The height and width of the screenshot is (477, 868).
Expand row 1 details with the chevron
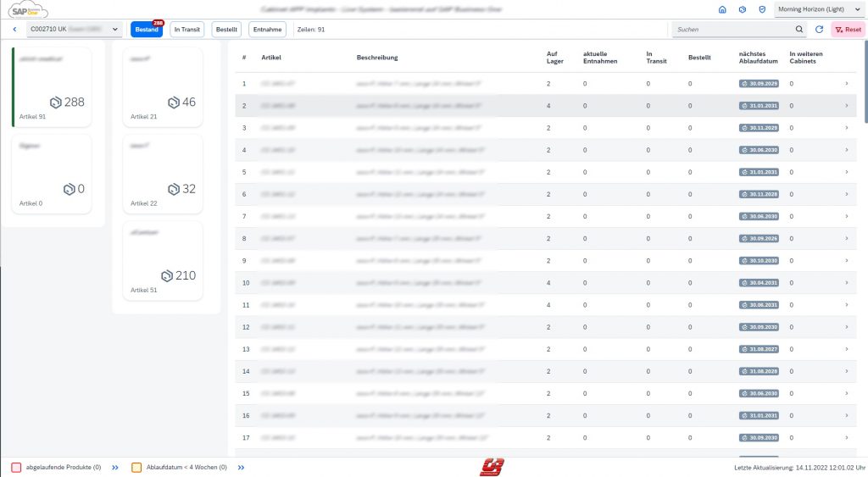tap(846, 84)
